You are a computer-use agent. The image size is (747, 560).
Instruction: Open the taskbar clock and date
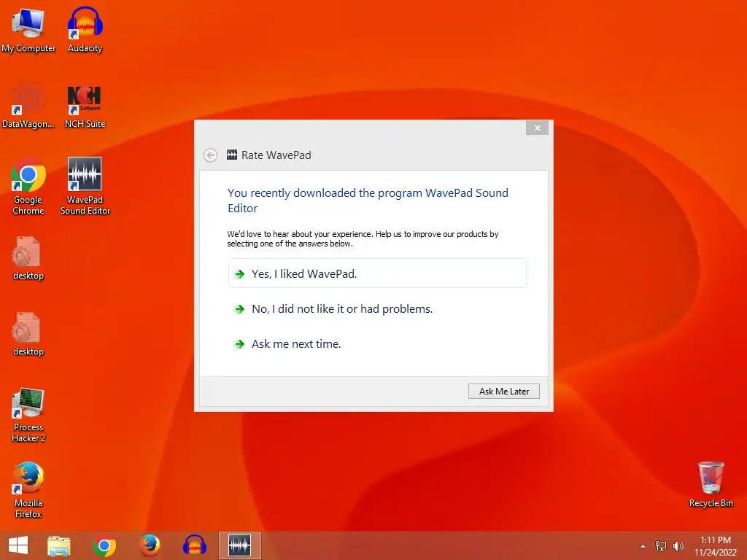(715, 545)
